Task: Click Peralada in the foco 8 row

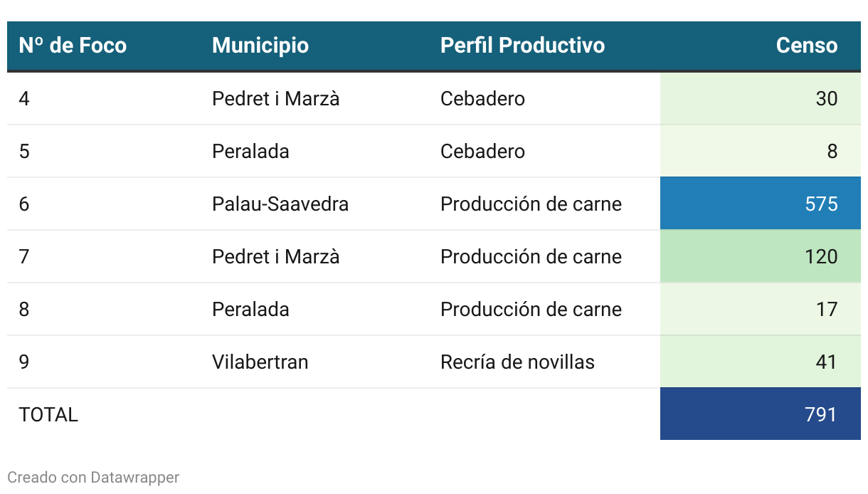Action: coord(250,309)
